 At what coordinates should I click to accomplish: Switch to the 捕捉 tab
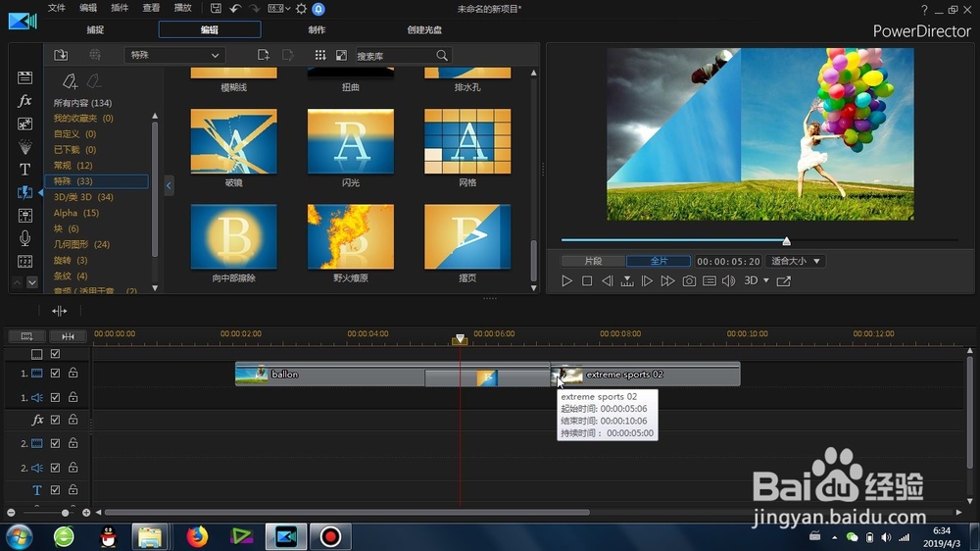coord(96,29)
